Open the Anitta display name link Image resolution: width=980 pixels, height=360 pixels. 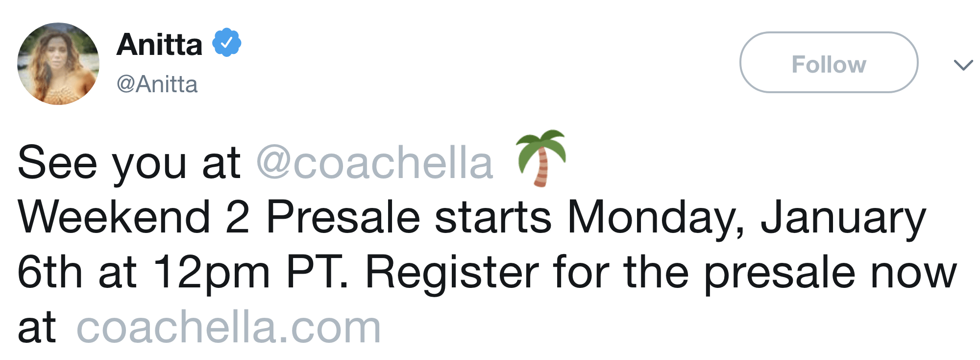tap(159, 45)
